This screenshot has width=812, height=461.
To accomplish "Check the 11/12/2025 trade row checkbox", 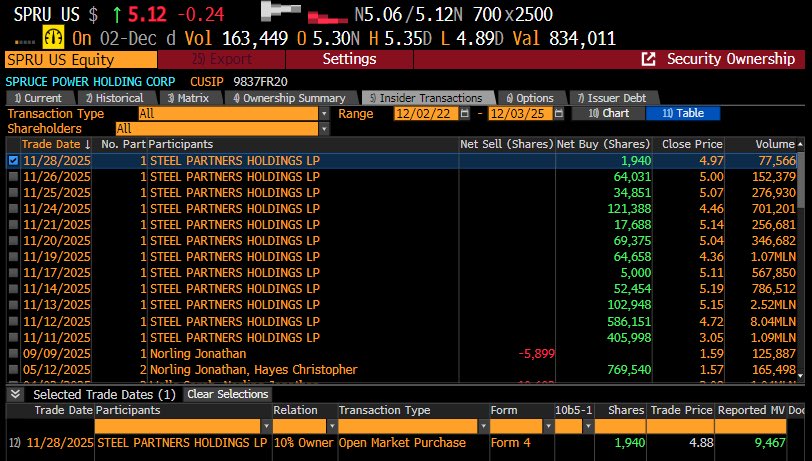I will point(13,322).
